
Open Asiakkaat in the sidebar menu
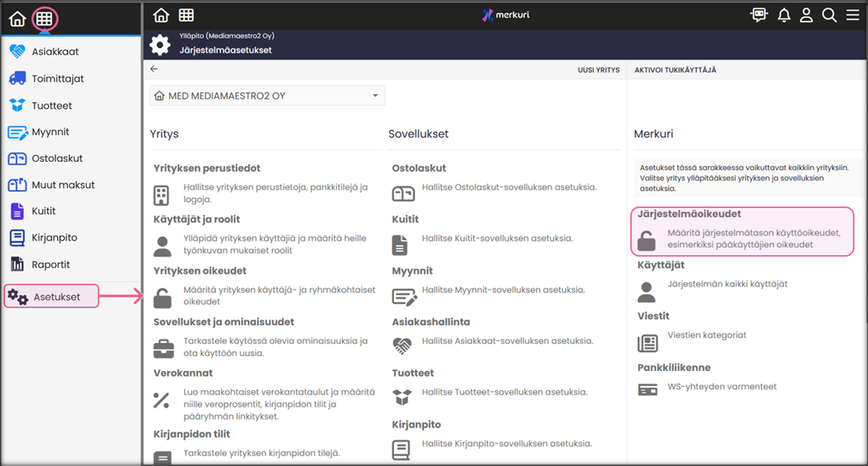point(55,52)
